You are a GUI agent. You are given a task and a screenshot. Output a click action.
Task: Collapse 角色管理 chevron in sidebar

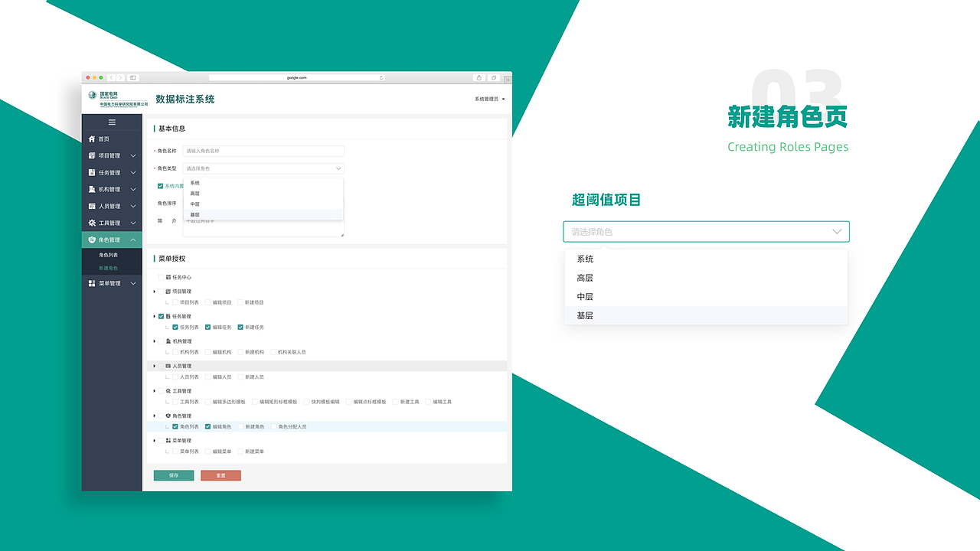tap(133, 240)
